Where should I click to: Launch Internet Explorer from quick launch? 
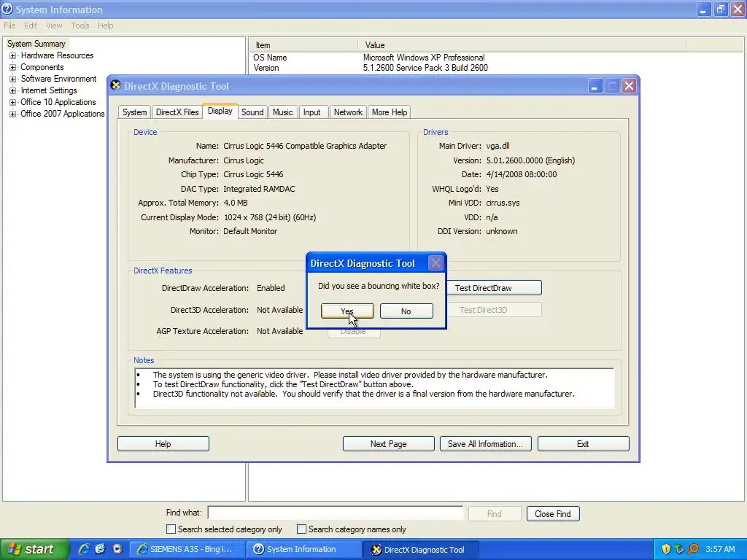click(x=84, y=549)
